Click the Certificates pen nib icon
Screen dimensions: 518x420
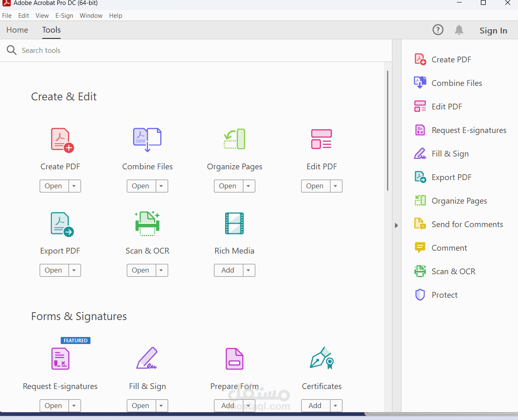[321, 358]
